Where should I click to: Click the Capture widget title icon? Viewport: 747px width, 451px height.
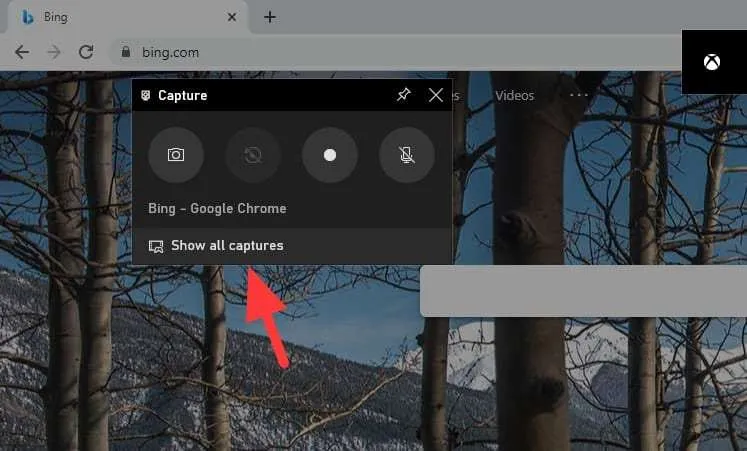coord(146,95)
